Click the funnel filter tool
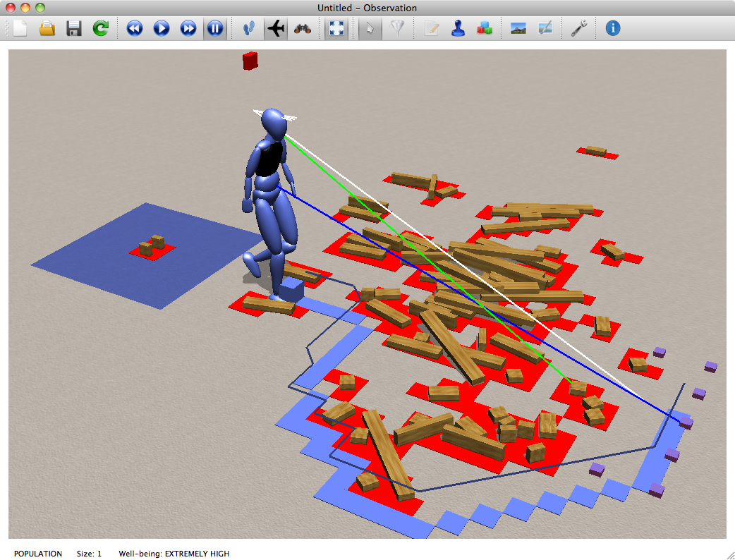The width and height of the screenshot is (735, 560). (x=397, y=28)
